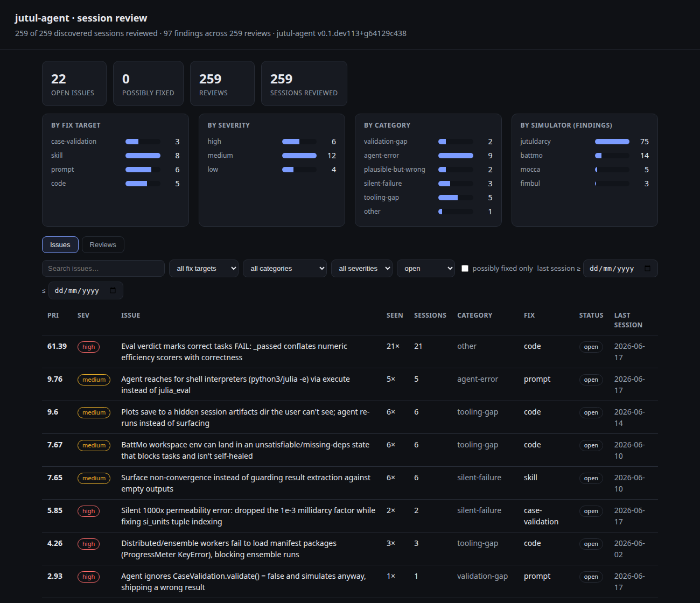
Task: Sort by the LAST SESSION column header
Action: click(x=628, y=320)
